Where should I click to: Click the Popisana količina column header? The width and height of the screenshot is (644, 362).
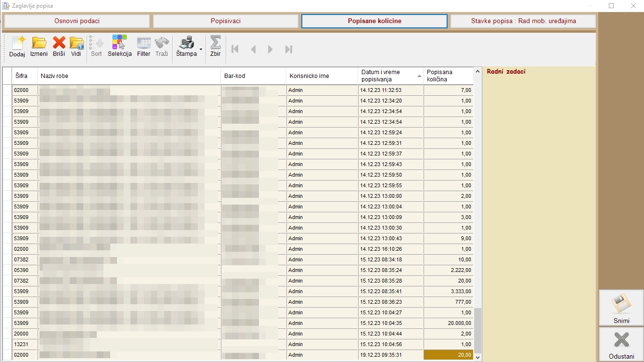448,76
